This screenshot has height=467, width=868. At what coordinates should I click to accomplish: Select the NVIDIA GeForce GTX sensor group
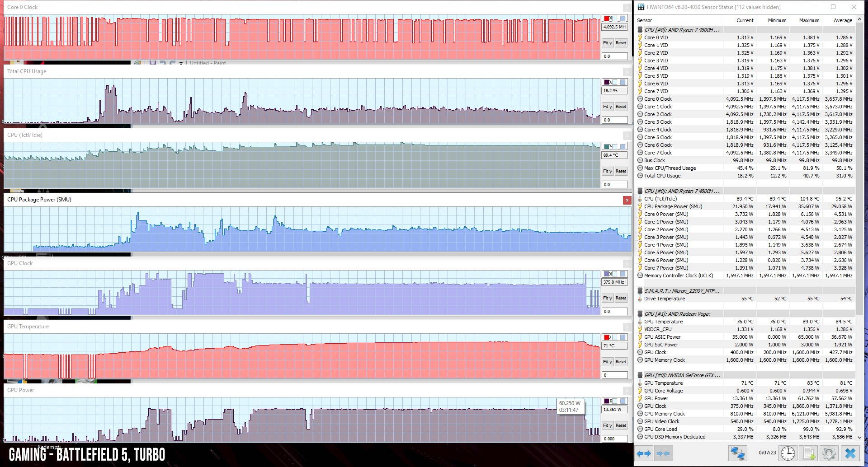coord(682,375)
